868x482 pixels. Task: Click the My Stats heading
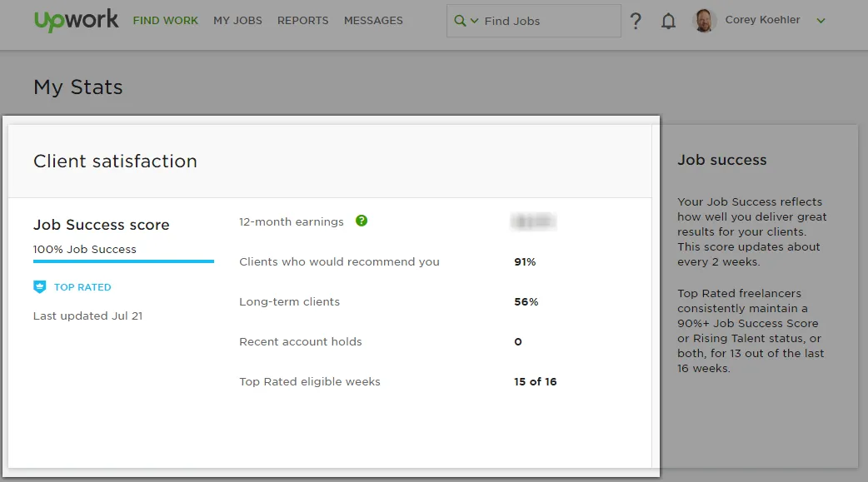(78, 87)
